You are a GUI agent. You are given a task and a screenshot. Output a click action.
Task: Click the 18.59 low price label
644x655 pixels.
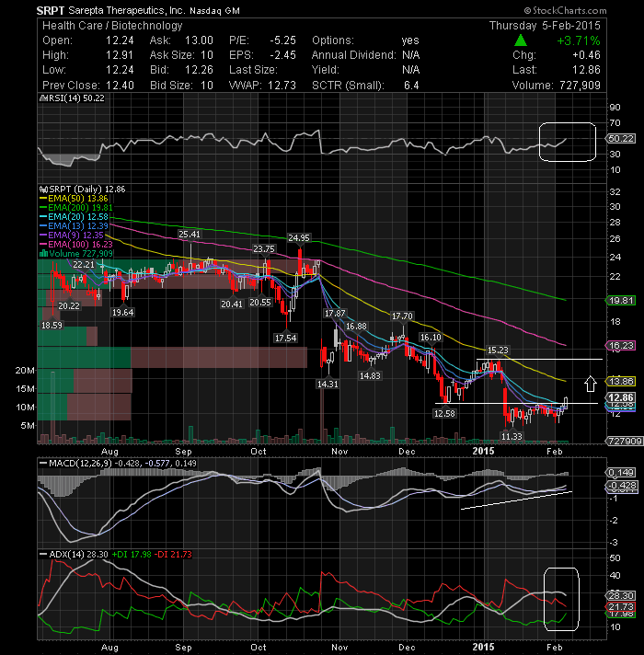[x=52, y=325]
